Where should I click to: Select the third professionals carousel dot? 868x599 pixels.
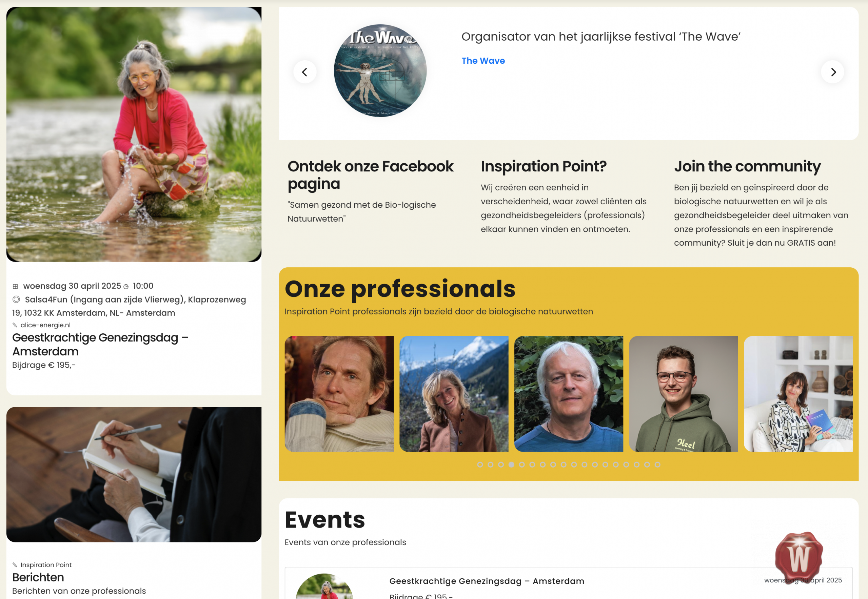tap(501, 464)
